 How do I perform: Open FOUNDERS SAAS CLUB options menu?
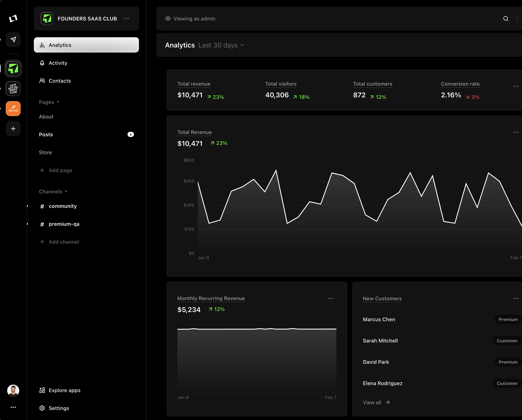[x=126, y=18]
